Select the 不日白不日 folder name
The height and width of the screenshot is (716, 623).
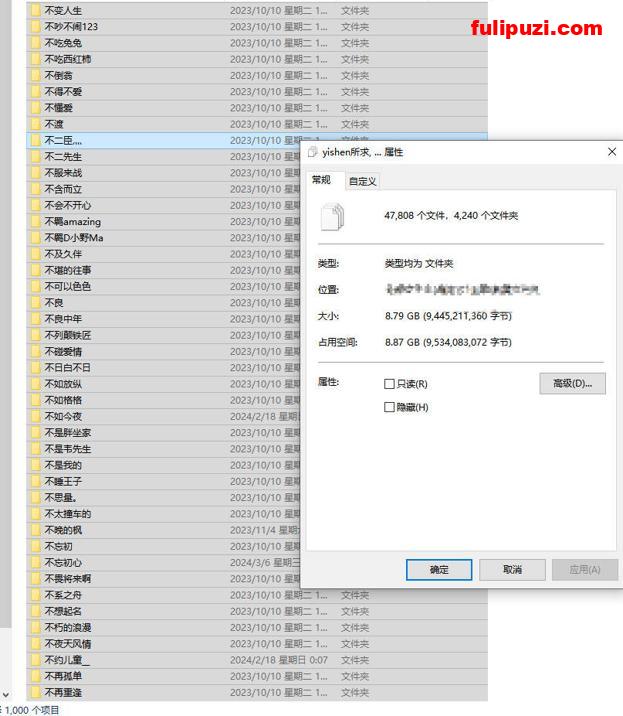click(68, 368)
